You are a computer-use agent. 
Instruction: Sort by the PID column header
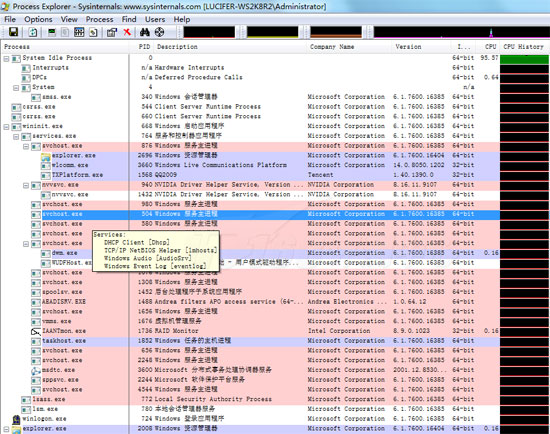144,47
